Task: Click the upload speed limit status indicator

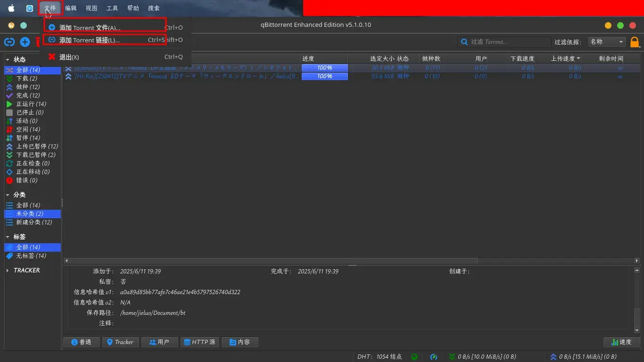Action: (583, 357)
